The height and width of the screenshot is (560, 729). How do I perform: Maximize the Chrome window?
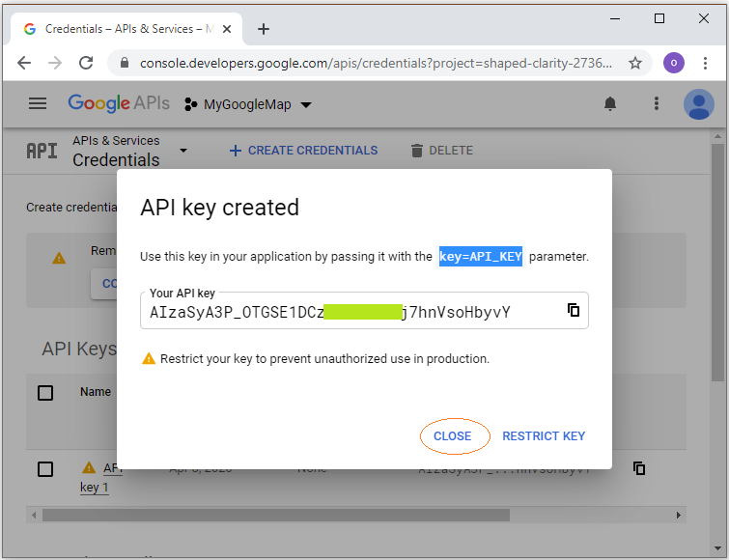tap(659, 18)
